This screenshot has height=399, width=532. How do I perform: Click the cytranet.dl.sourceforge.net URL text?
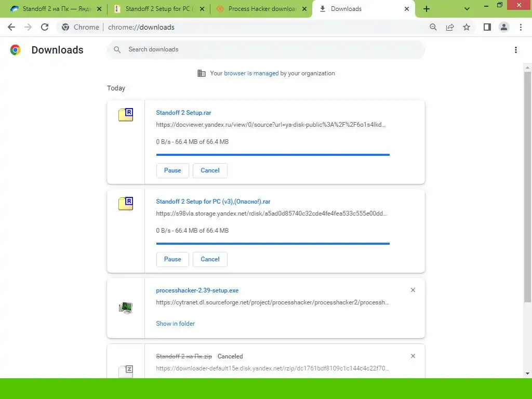(272, 302)
